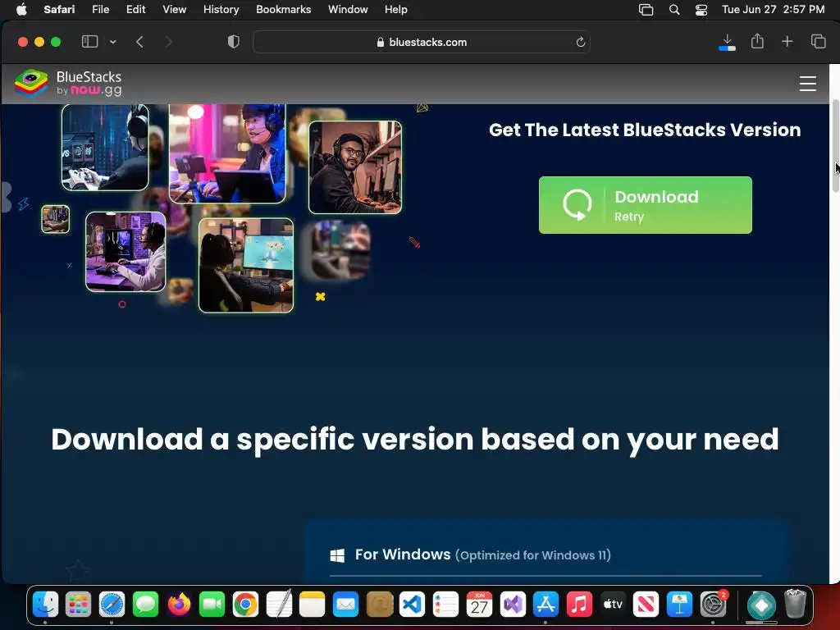Click the gamer with controller thumbnail
The image size is (840, 630).
pos(105,147)
